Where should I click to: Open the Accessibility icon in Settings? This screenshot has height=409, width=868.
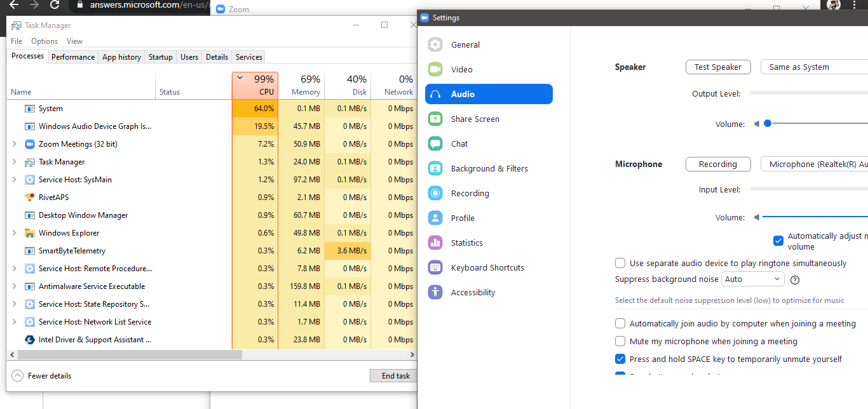[435, 292]
